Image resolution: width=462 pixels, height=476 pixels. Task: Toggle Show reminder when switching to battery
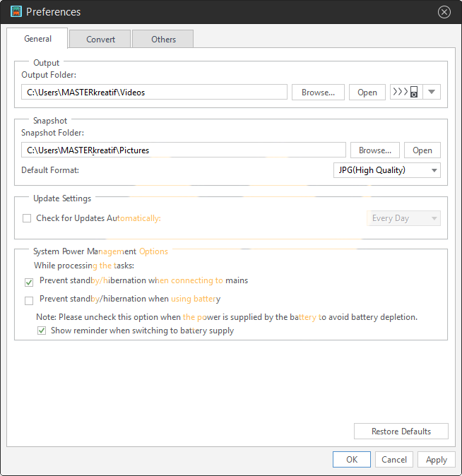[42, 331]
